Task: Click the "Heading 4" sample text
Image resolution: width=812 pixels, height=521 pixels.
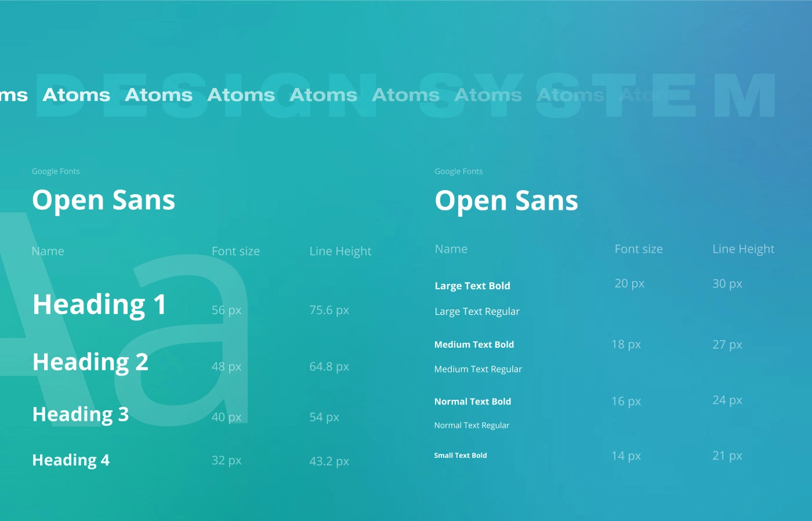Action: pos(71,460)
